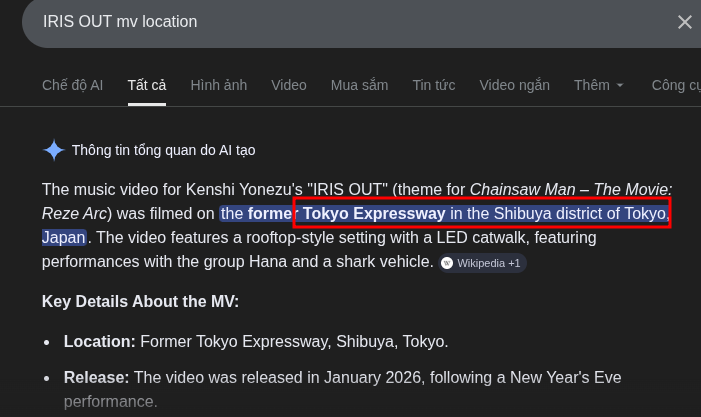Select the Tất cả tab
This screenshot has width=701, height=417.
click(147, 85)
